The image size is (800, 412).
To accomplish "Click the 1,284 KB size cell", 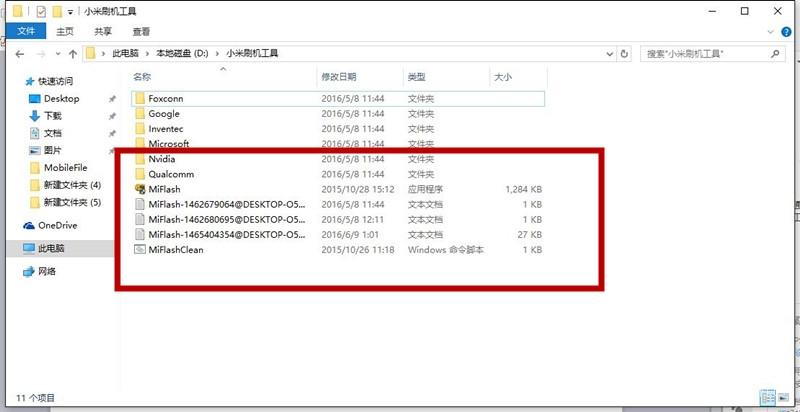I will point(523,189).
